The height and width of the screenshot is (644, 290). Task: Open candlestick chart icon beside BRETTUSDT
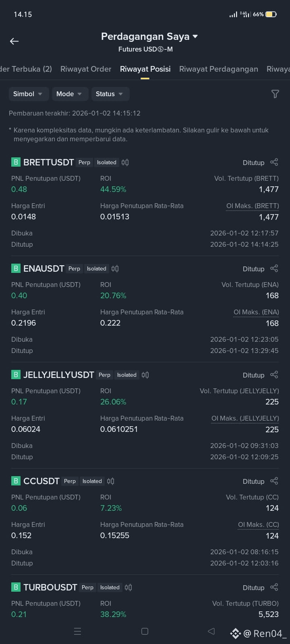tap(125, 162)
